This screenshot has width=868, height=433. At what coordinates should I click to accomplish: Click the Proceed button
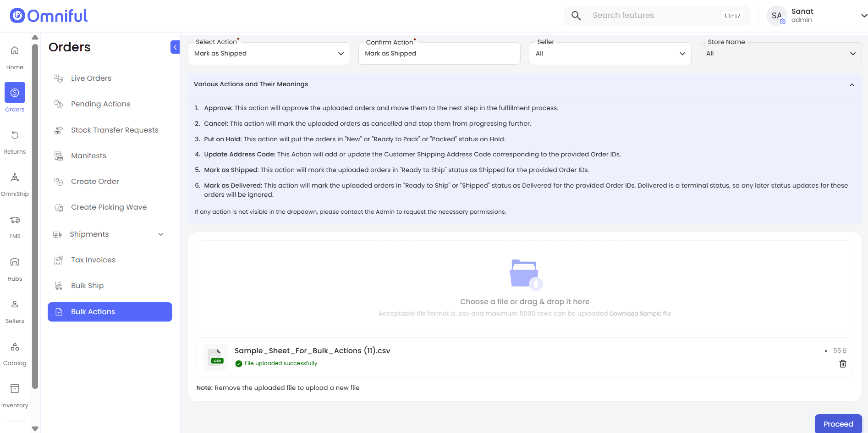tap(838, 424)
